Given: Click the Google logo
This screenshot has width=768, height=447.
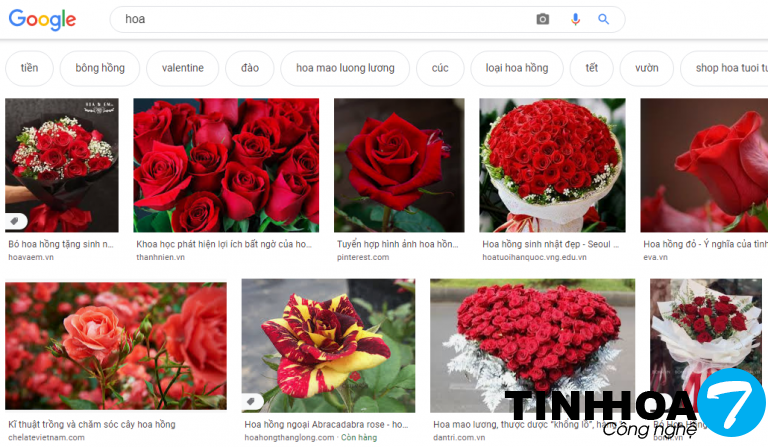Looking at the screenshot, I should (41, 19).
